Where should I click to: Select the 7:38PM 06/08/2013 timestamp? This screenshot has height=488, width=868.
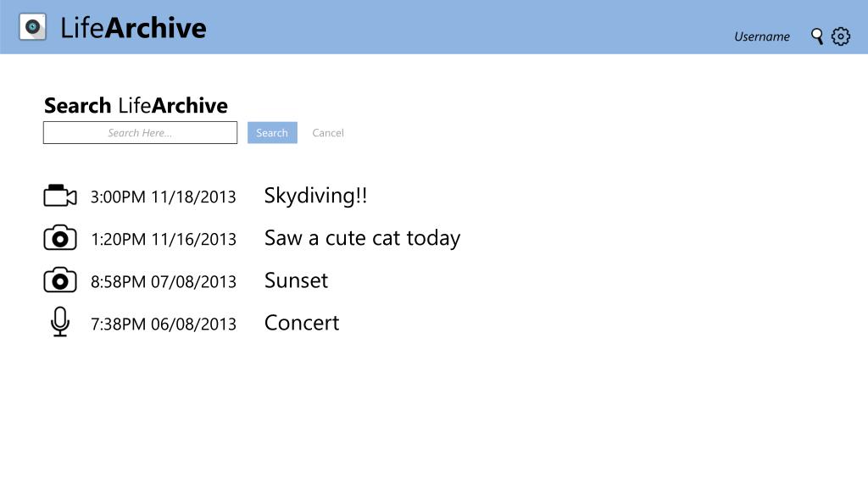[x=164, y=324]
